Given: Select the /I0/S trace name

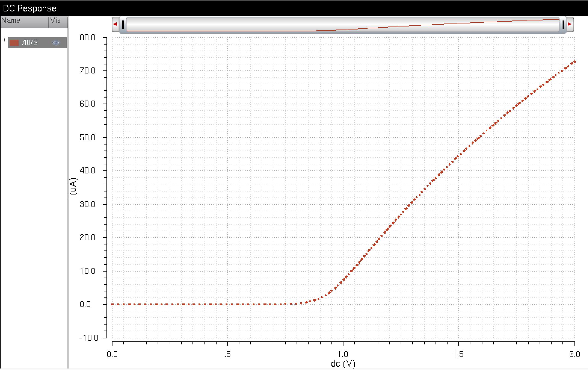Looking at the screenshot, I should [x=30, y=43].
